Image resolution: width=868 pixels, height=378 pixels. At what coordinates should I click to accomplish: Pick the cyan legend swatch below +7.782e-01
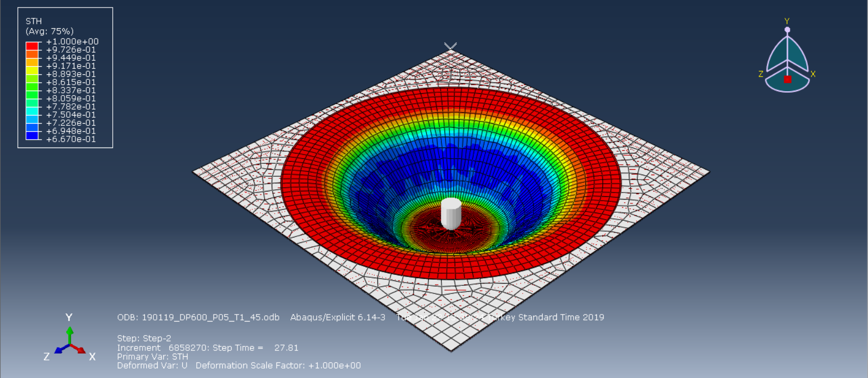pyautogui.click(x=33, y=111)
